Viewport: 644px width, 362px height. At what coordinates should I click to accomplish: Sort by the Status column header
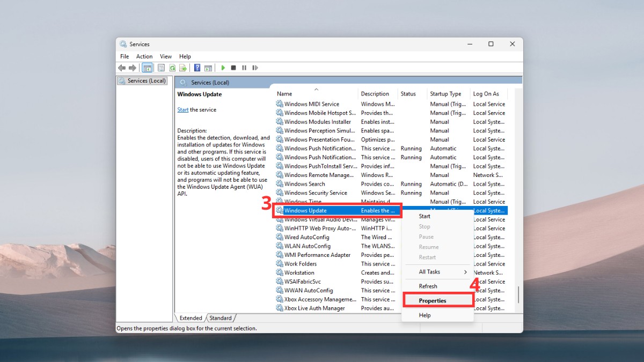point(412,94)
